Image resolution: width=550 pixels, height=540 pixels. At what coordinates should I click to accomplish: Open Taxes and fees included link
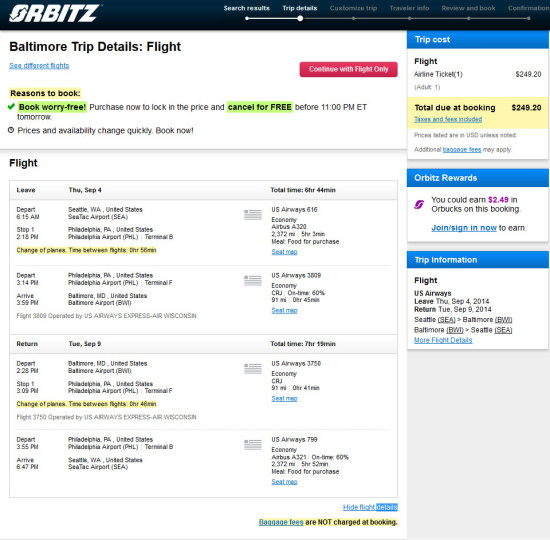(448, 119)
